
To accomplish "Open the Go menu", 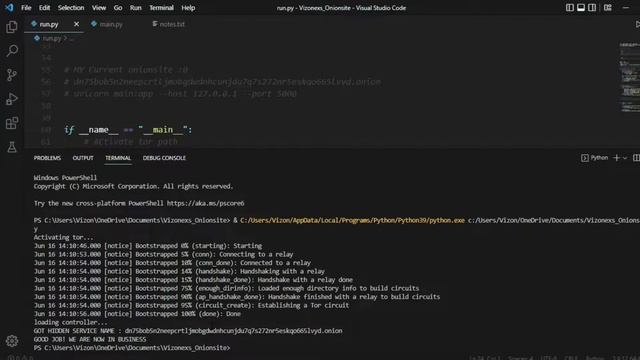I will click(x=118, y=8).
